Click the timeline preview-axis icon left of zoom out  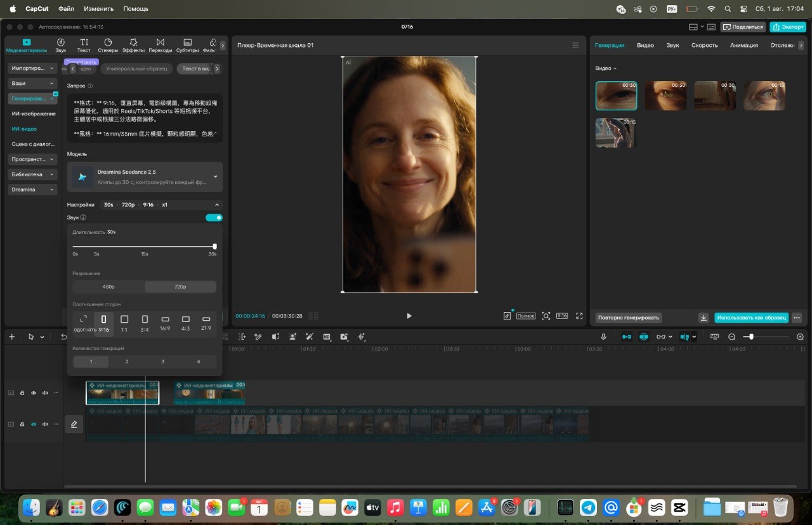pos(714,337)
